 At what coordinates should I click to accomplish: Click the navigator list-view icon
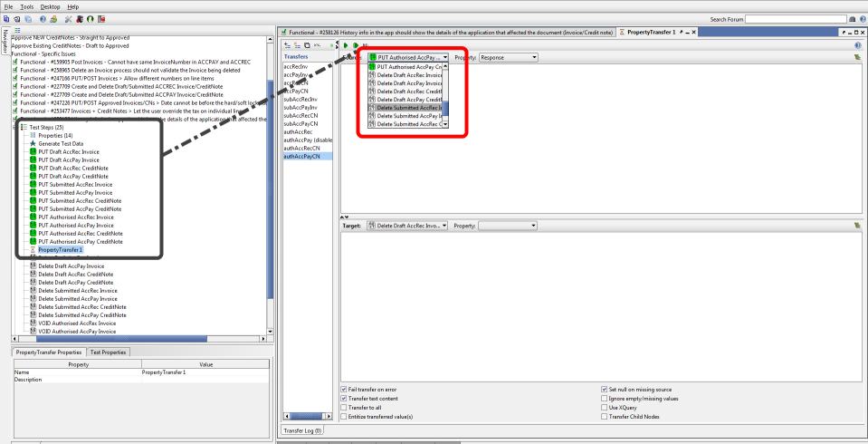(18, 31)
